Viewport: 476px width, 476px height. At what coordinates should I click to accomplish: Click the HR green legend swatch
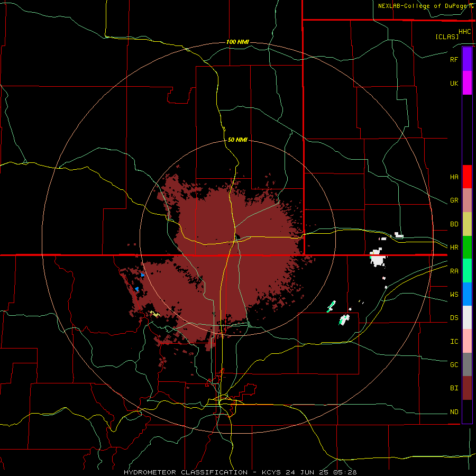click(467, 248)
